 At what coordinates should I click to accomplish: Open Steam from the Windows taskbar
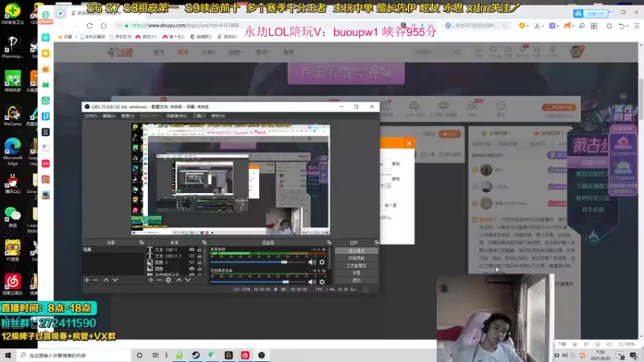[x=196, y=355]
